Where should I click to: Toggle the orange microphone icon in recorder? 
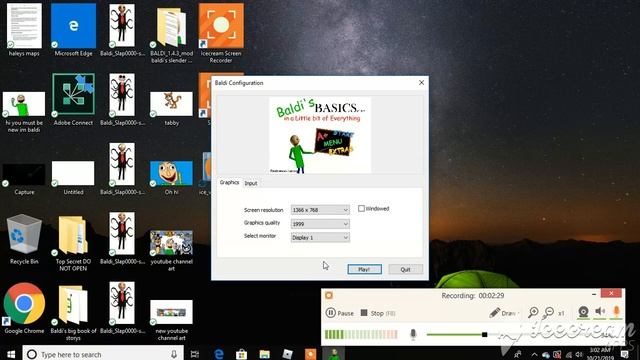(616, 312)
